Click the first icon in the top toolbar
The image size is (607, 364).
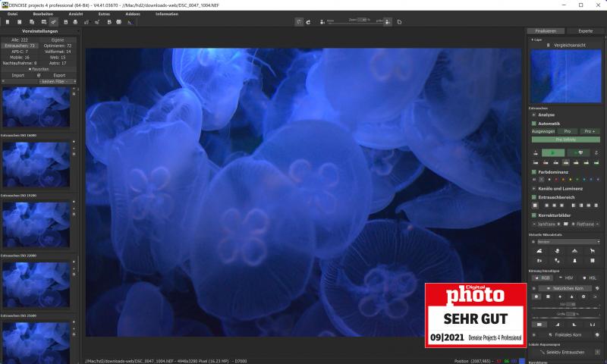[x=8, y=22]
